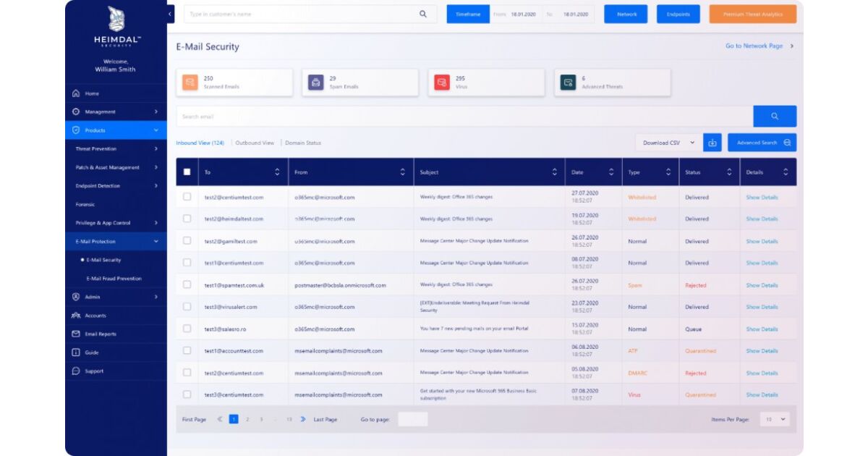Click the download icon beside Download CSV

tap(712, 143)
